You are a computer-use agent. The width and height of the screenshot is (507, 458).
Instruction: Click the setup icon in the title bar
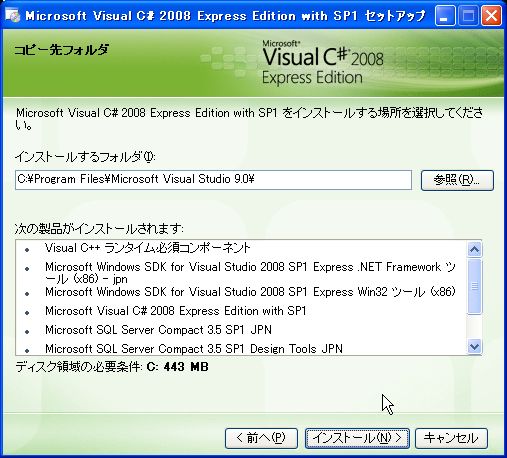tap(12, 15)
